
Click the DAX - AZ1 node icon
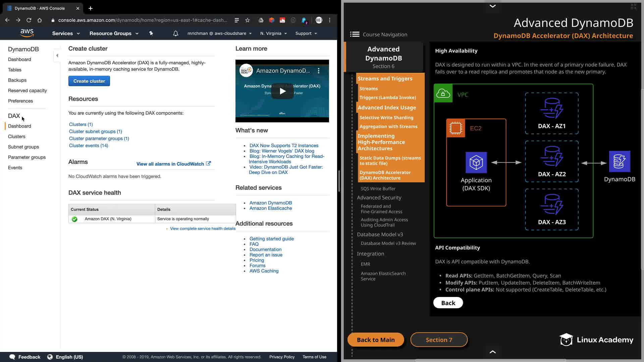pyautogui.click(x=551, y=108)
